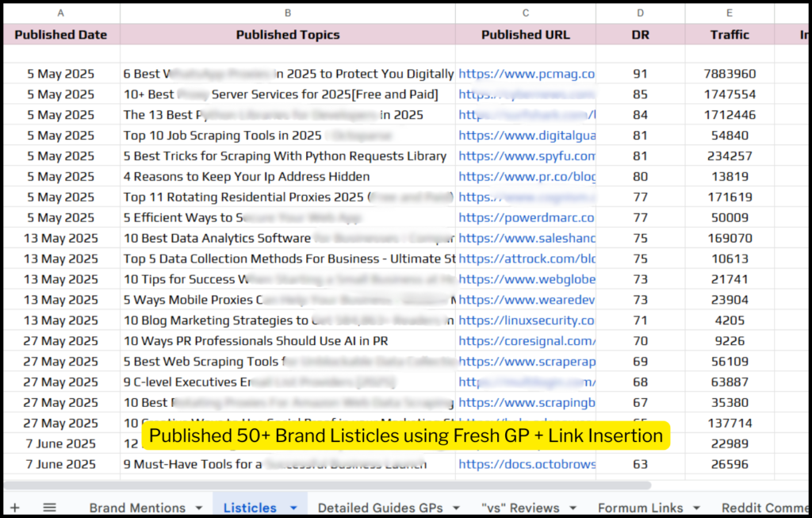This screenshot has width=812, height=518.
Task: Open the scraperap URL link
Action: pos(527,362)
